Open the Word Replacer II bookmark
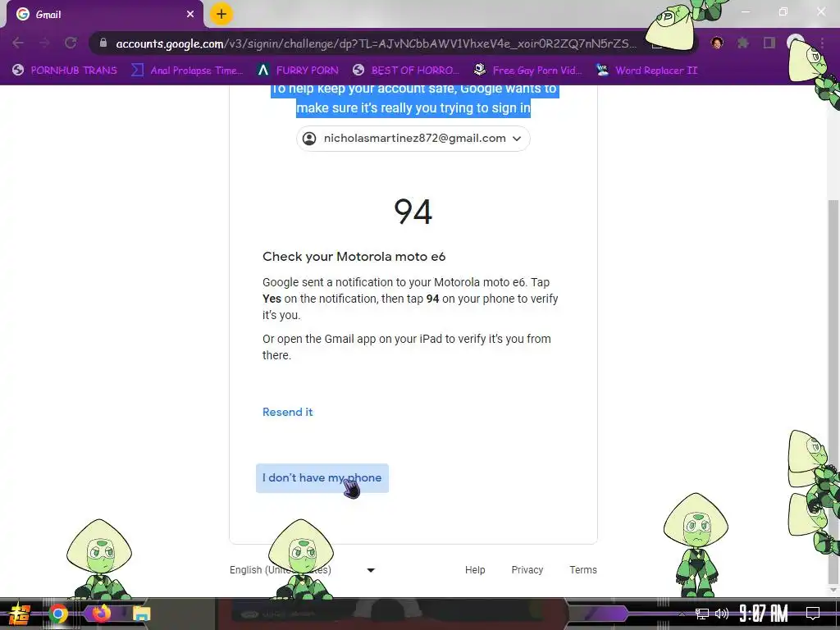Screen dimensions: 840x630 pyautogui.click(x=646, y=71)
